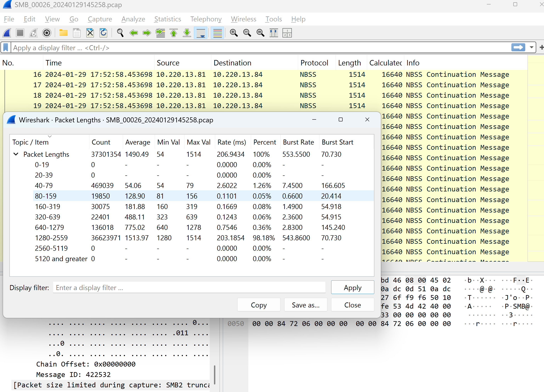Image resolution: width=544 pixels, height=392 pixels.
Task: Toggle the display filter bookmark
Action: [6, 47]
